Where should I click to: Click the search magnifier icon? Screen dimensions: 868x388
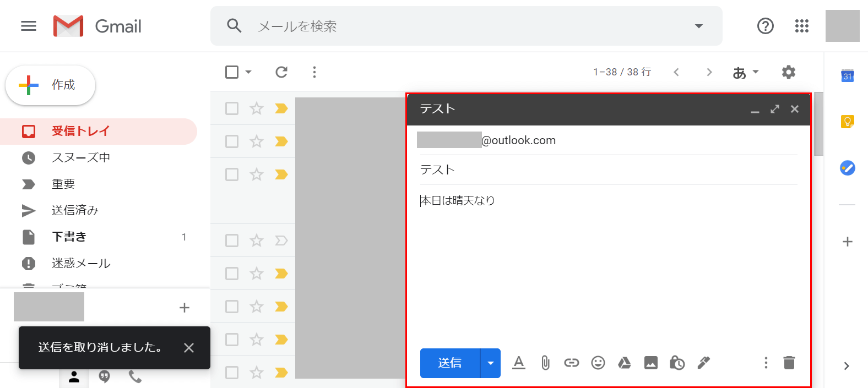pyautogui.click(x=234, y=26)
